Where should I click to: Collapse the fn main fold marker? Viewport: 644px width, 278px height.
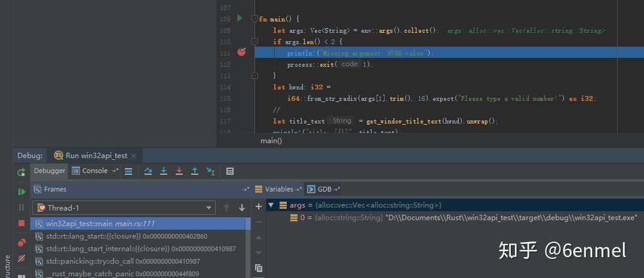click(254, 19)
